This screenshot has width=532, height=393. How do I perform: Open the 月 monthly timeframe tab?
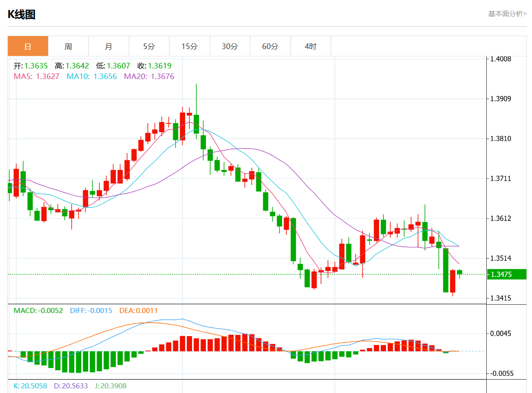109,46
